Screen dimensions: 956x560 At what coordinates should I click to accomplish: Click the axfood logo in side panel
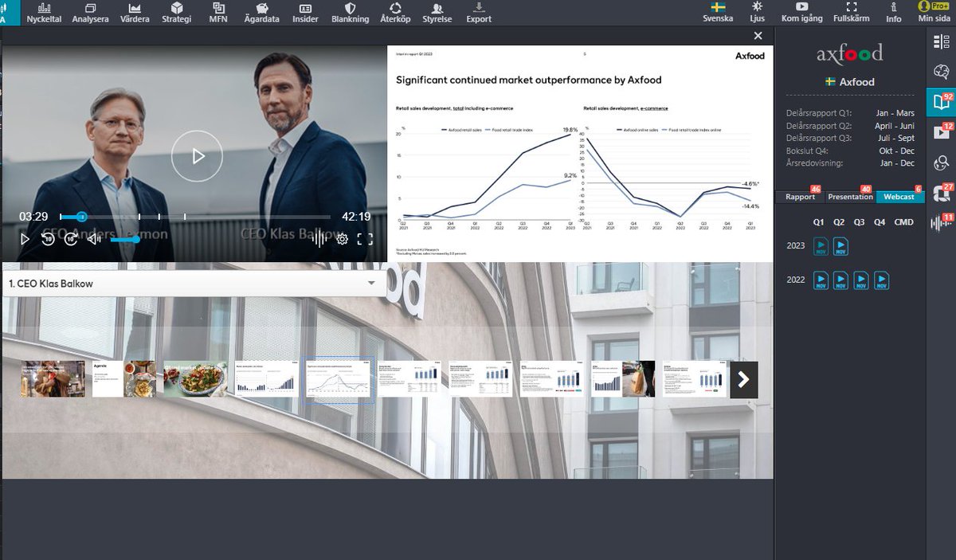[x=849, y=54]
